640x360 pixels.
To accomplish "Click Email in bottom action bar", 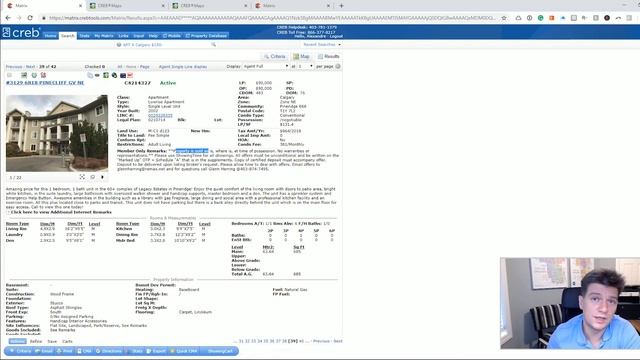I will (44, 351).
